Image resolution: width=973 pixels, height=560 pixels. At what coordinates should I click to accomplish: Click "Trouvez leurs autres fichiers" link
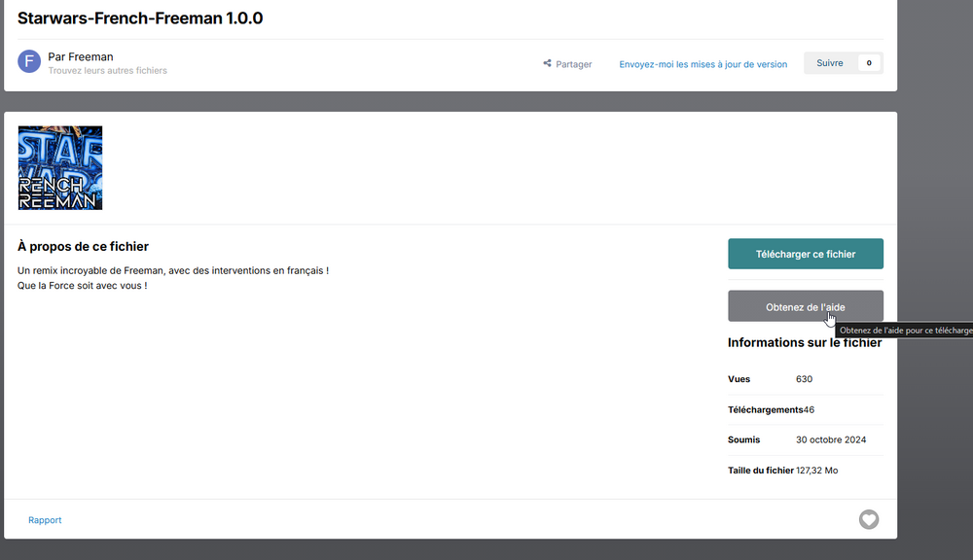[x=107, y=71]
